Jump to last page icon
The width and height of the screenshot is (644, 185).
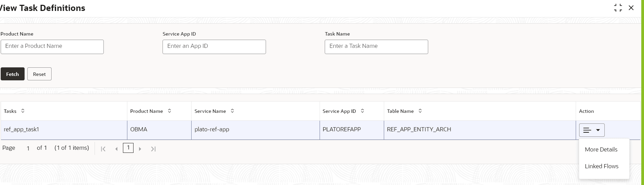click(x=153, y=149)
